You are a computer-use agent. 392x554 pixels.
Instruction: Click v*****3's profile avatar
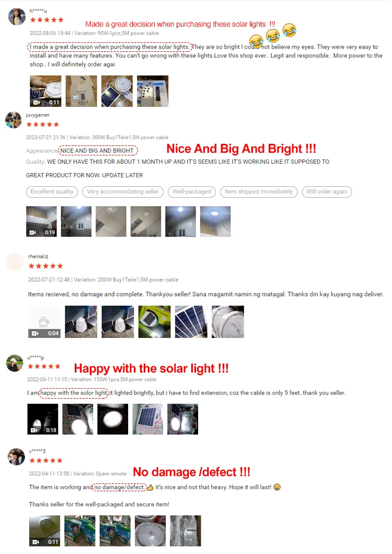tap(16, 457)
